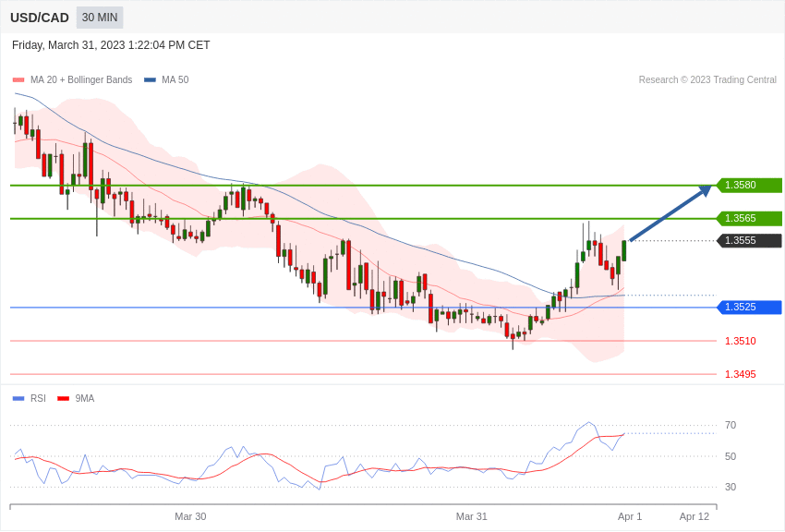Click the RSI 70 axis value
The width and height of the screenshot is (785, 532).
[x=731, y=426]
